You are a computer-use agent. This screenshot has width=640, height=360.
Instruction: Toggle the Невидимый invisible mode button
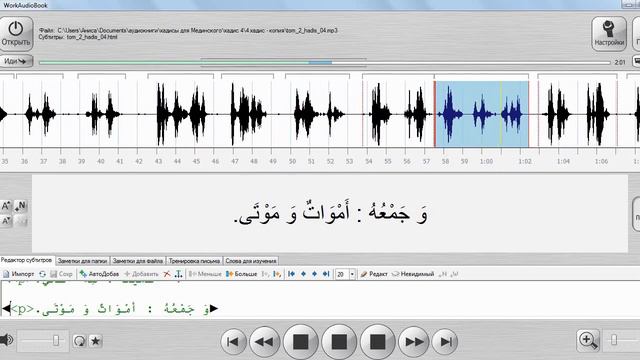click(413, 274)
